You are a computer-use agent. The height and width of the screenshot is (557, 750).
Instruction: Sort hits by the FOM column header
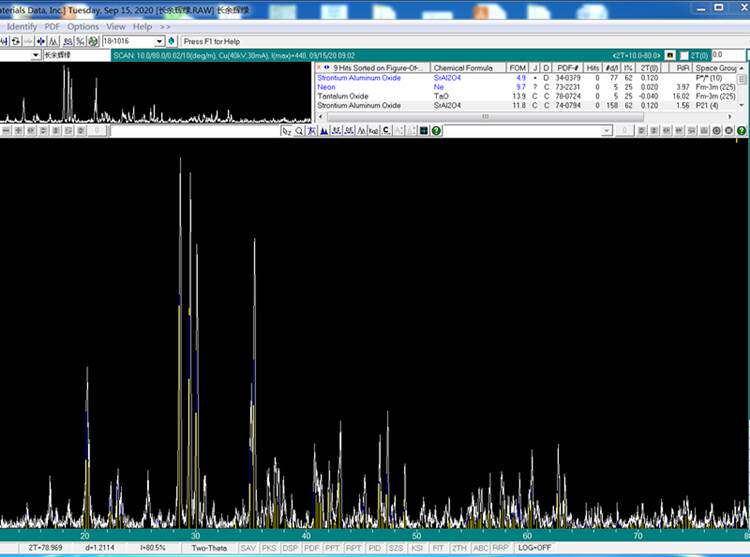click(x=517, y=68)
